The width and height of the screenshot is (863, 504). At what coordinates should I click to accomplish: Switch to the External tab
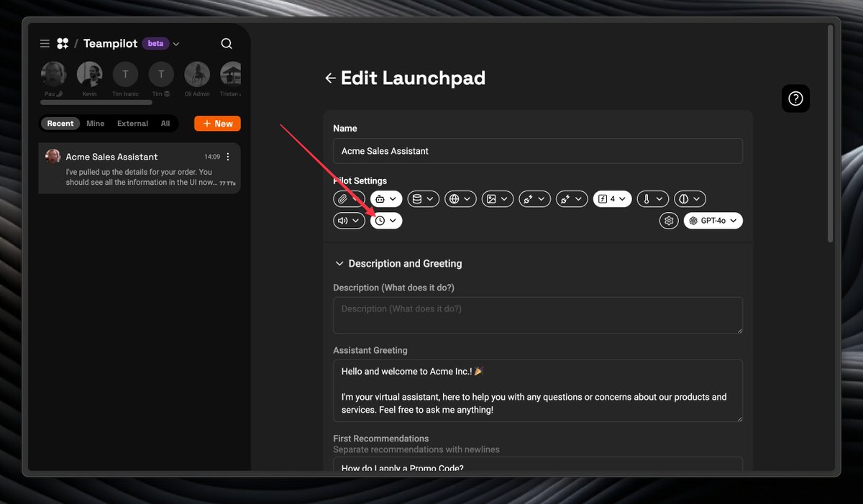click(x=132, y=124)
